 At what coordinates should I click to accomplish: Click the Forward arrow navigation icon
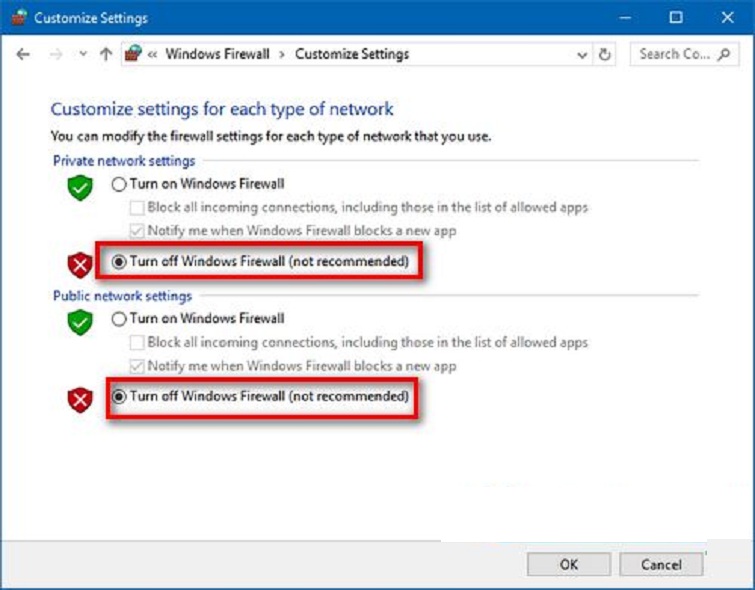(56, 55)
